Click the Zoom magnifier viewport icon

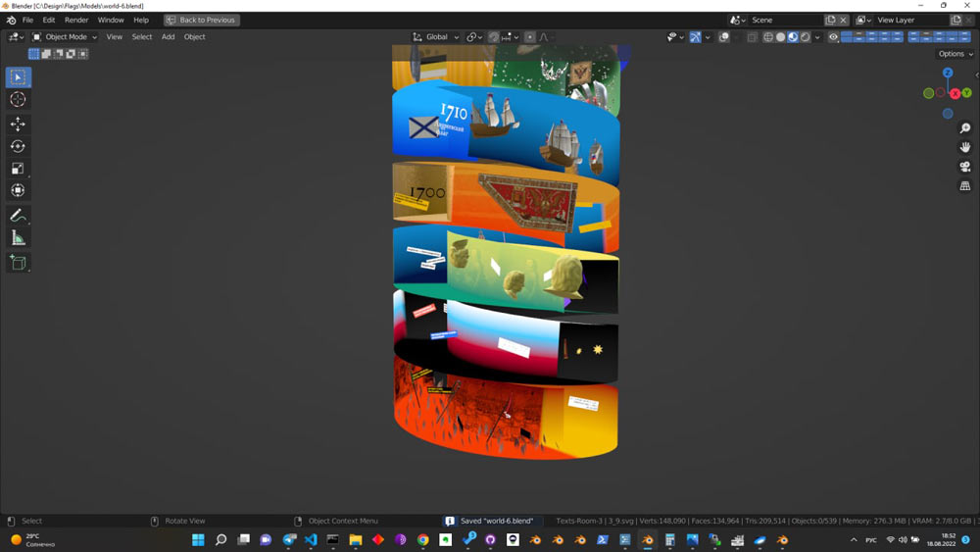pos(965,128)
